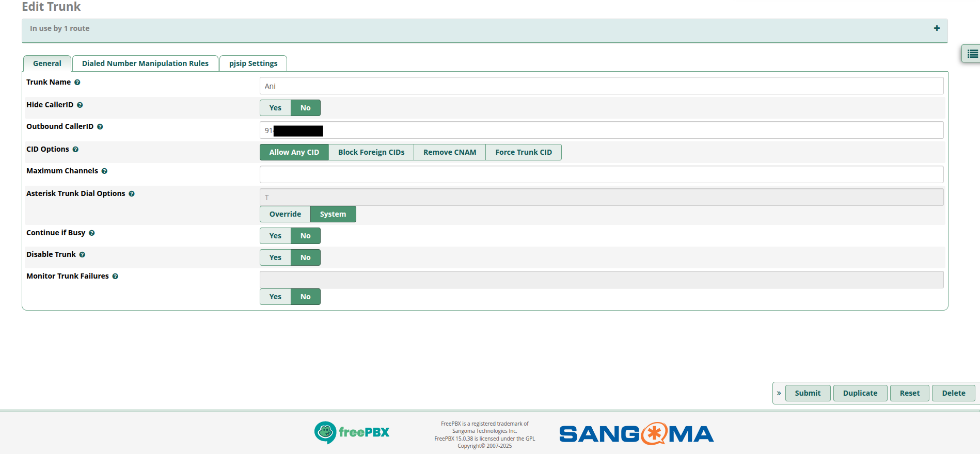The height and width of the screenshot is (454, 980).
Task: Set Hide CallerID to Yes
Action: (x=275, y=108)
